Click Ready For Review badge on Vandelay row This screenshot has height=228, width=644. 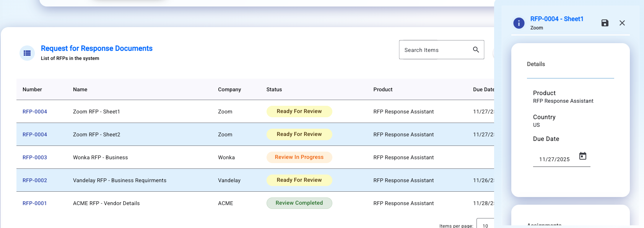(299, 180)
